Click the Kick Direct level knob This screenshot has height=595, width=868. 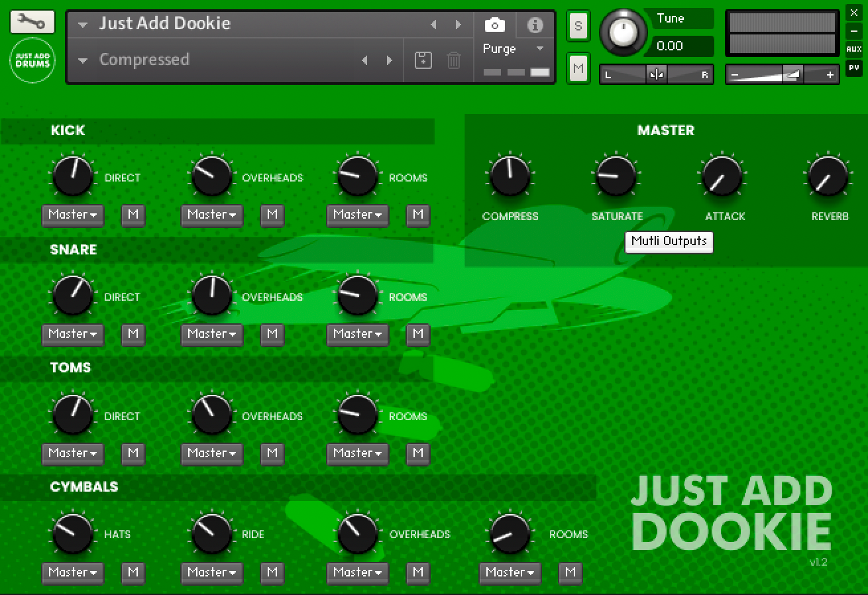click(73, 176)
